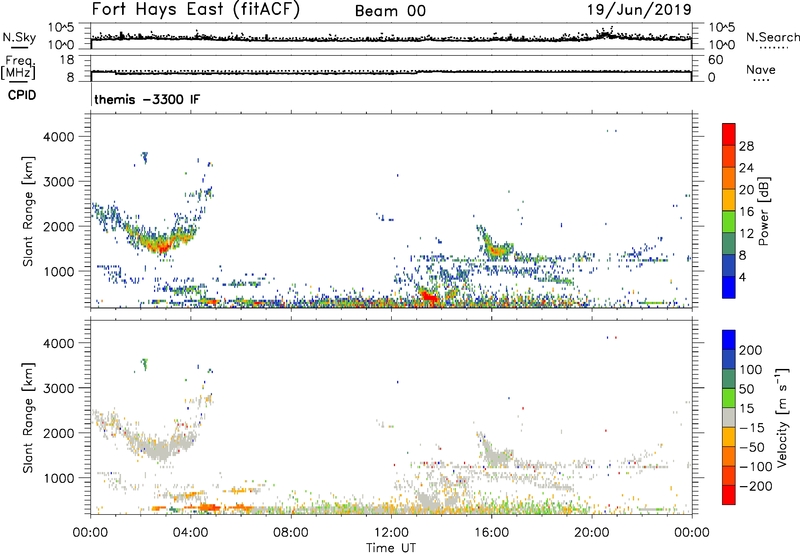This screenshot has height=554, width=800.
Task: Click the red bottom of Velocity colorbar
Action: (x=729, y=495)
